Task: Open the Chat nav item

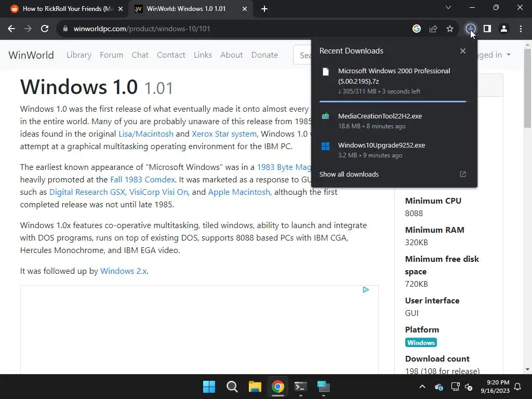Action: (140, 55)
